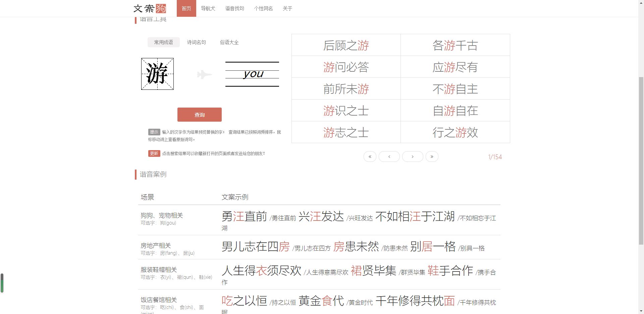644x314 pixels.
Task: Click the airplane arrow icon
Action: tap(204, 74)
